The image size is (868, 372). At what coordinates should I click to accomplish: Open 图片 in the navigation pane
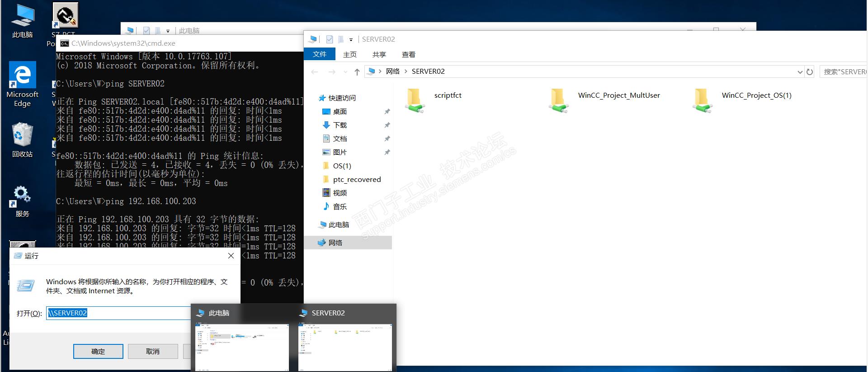340,152
